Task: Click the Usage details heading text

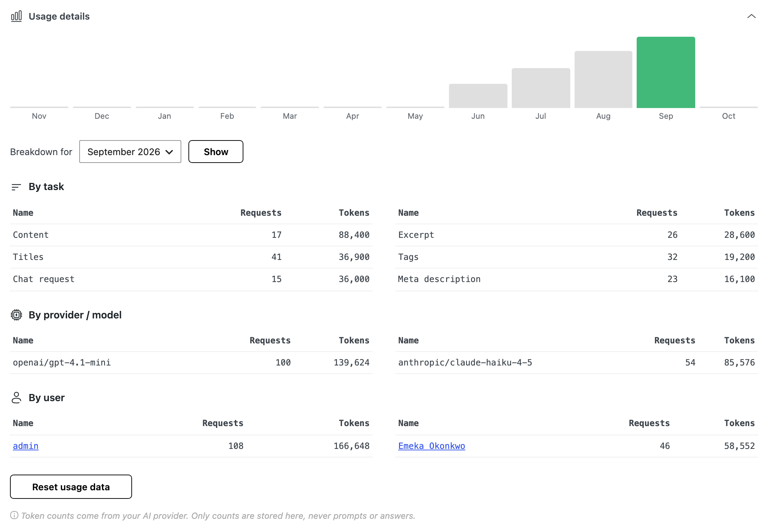Action: point(59,16)
